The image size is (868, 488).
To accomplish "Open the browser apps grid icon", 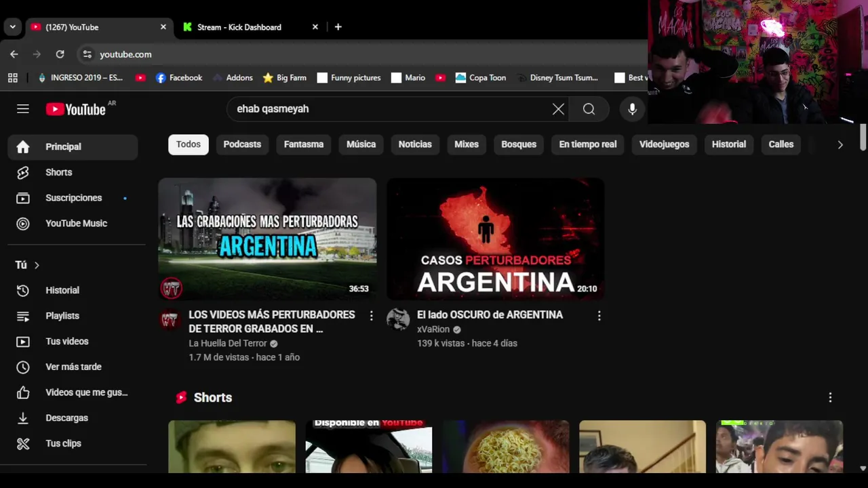I will point(12,78).
